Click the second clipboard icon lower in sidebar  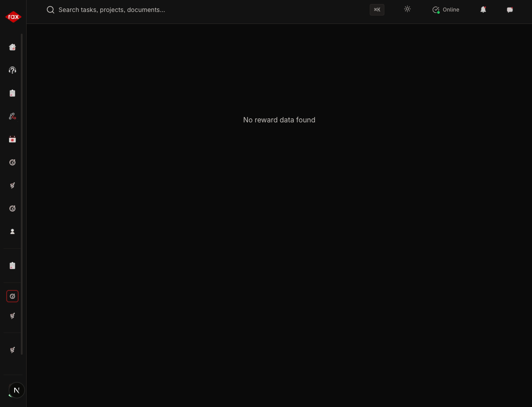[x=12, y=266]
